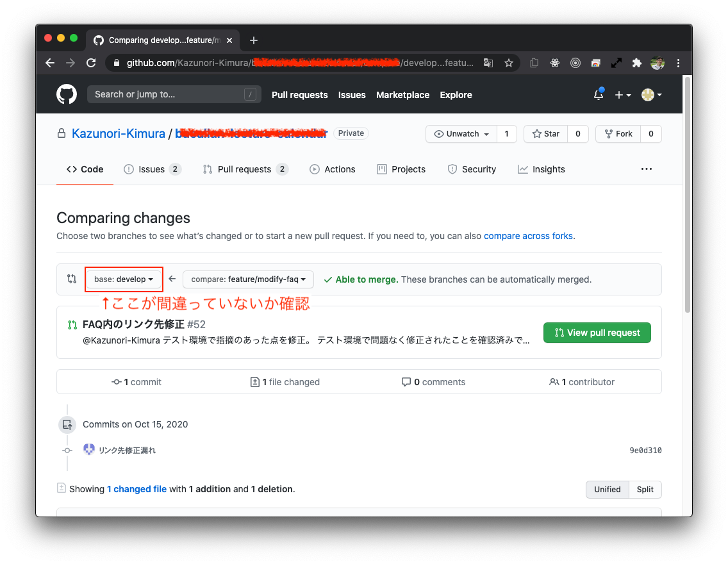Image resolution: width=728 pixels, height=564 pixels.
Task: Open the user avatar menu dropdown
Action: point(652,95)
